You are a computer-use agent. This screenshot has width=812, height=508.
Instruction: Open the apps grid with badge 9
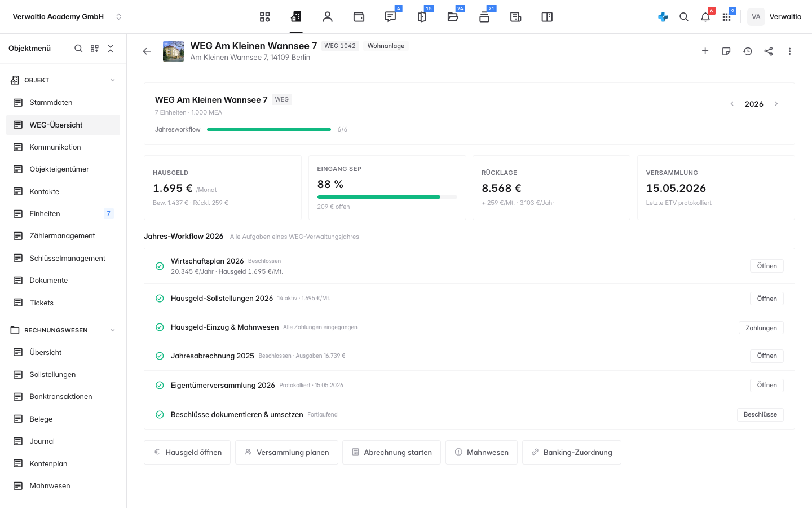726,17
